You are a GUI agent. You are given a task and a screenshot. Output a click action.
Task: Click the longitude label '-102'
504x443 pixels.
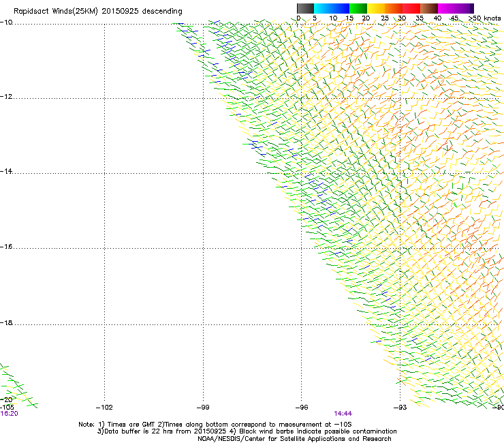click(104, 408)
